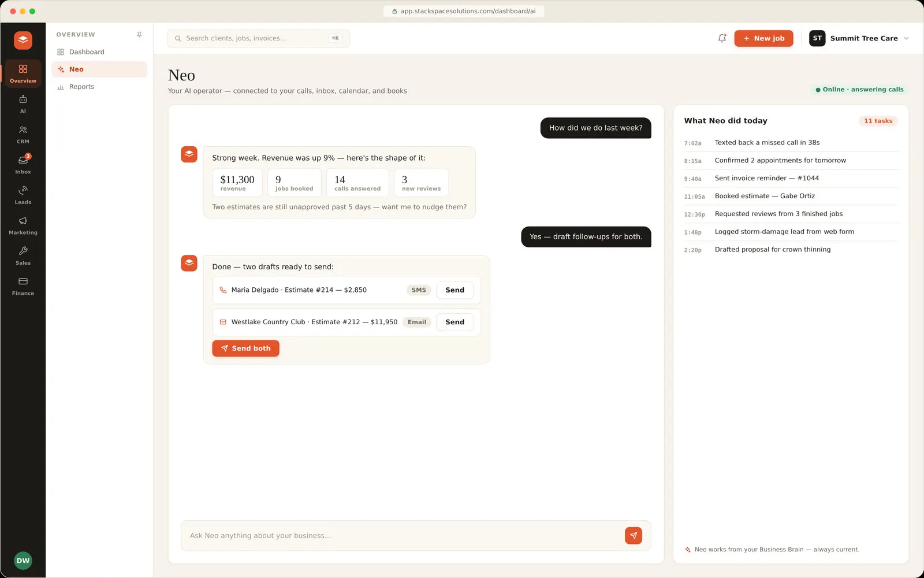This screenshot has height=578, width=924.
Task: Open the Leads section
Action: (x=23, y=195)
